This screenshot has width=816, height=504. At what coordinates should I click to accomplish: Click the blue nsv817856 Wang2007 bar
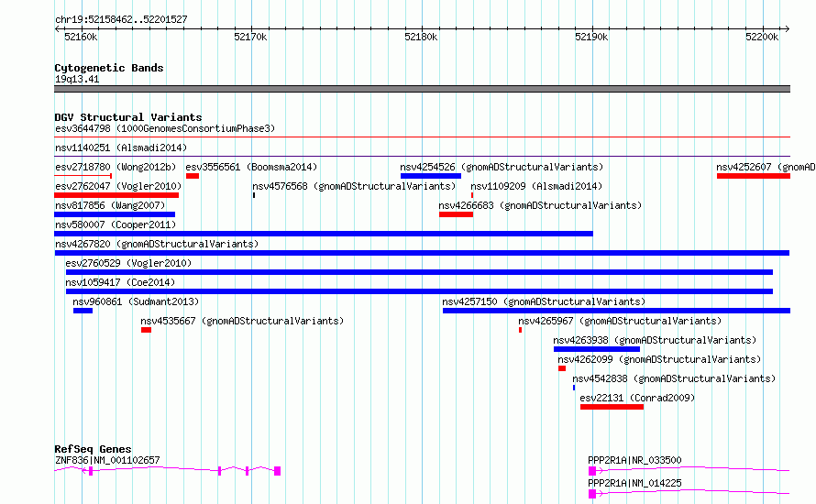coord(115,214)
